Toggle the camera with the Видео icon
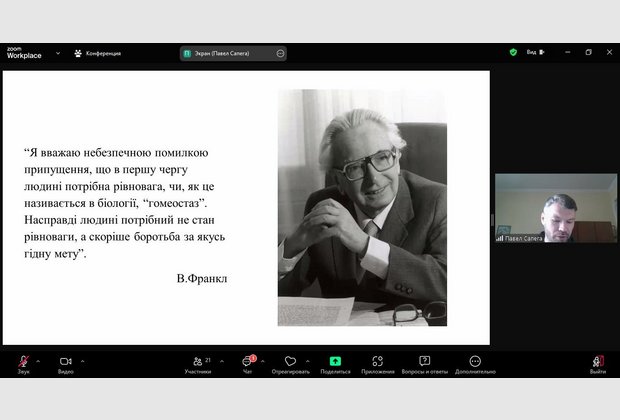Screen dimensions: 620x420 click(65, 361)
